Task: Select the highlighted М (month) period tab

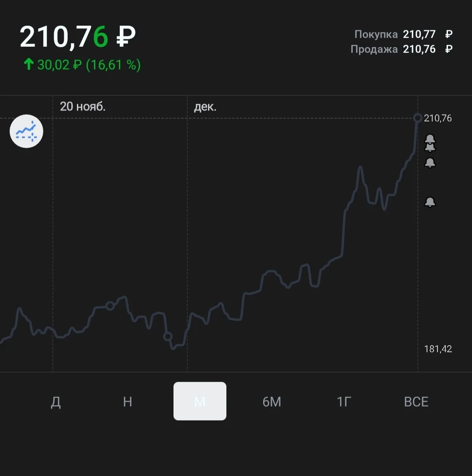Action: [x=200, y=401]
